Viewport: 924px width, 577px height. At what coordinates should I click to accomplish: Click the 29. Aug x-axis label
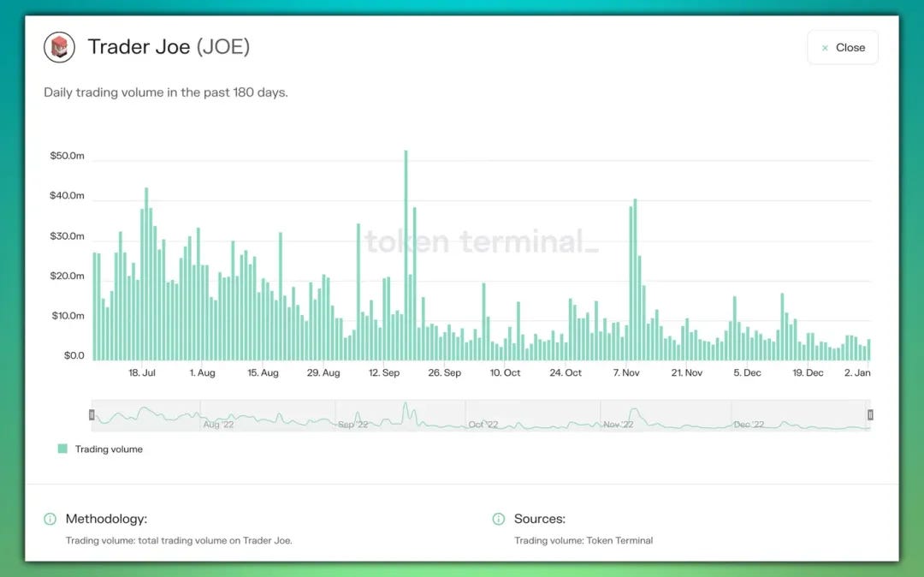point(323,372)
